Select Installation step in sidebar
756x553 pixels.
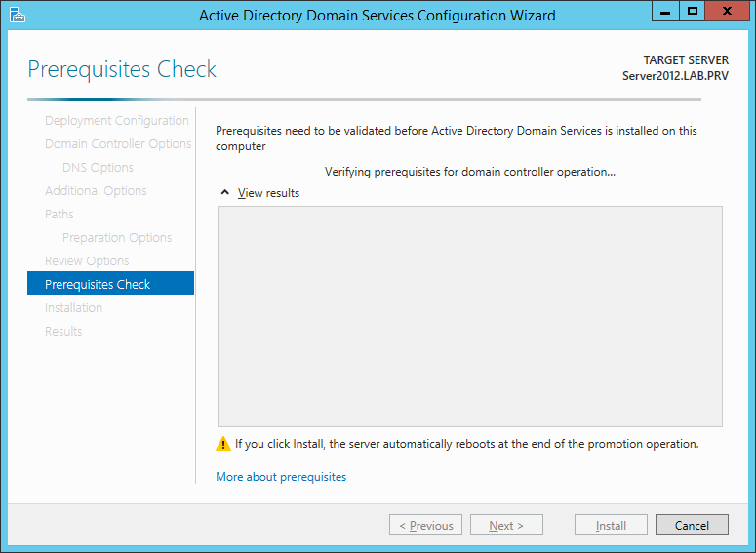[73, 307]
